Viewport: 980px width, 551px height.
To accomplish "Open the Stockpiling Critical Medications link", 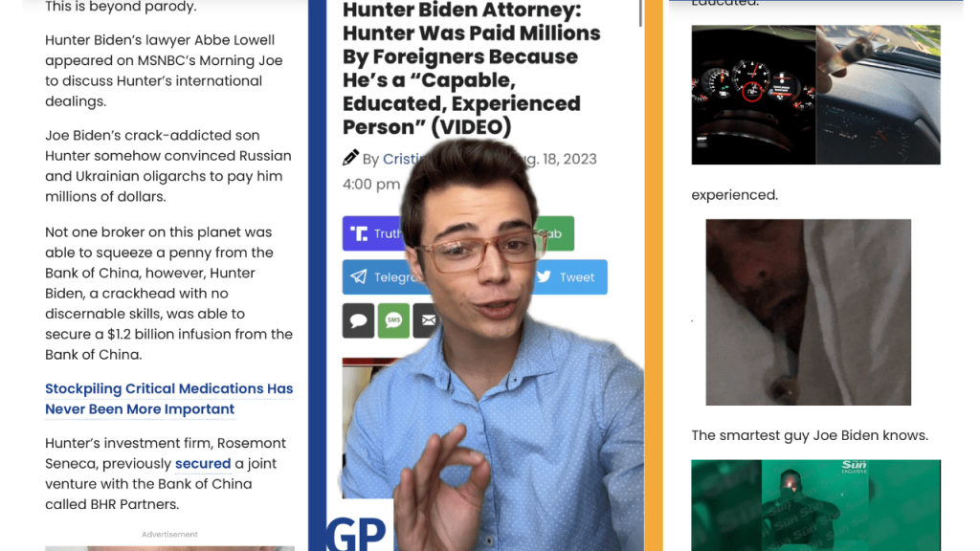I will click(x=168, y=399).
